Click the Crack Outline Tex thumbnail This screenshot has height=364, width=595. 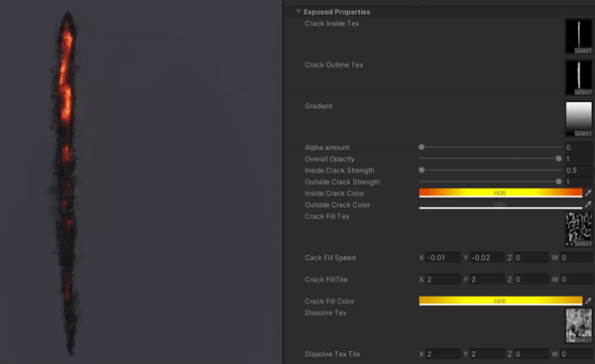[579, 77]
